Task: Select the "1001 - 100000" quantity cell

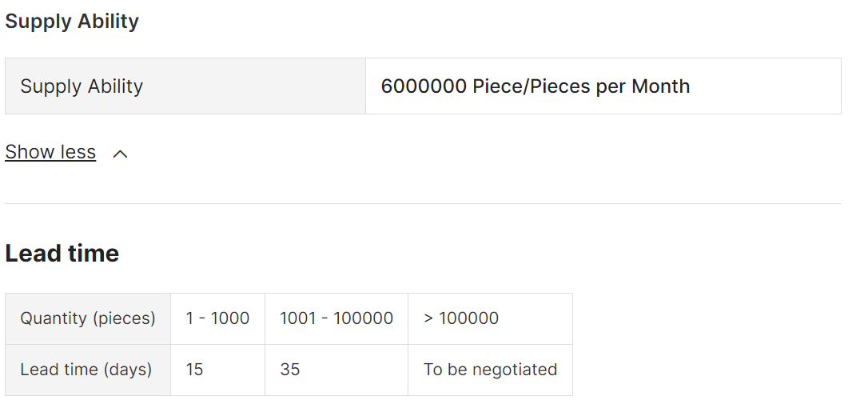Action: 336,318
